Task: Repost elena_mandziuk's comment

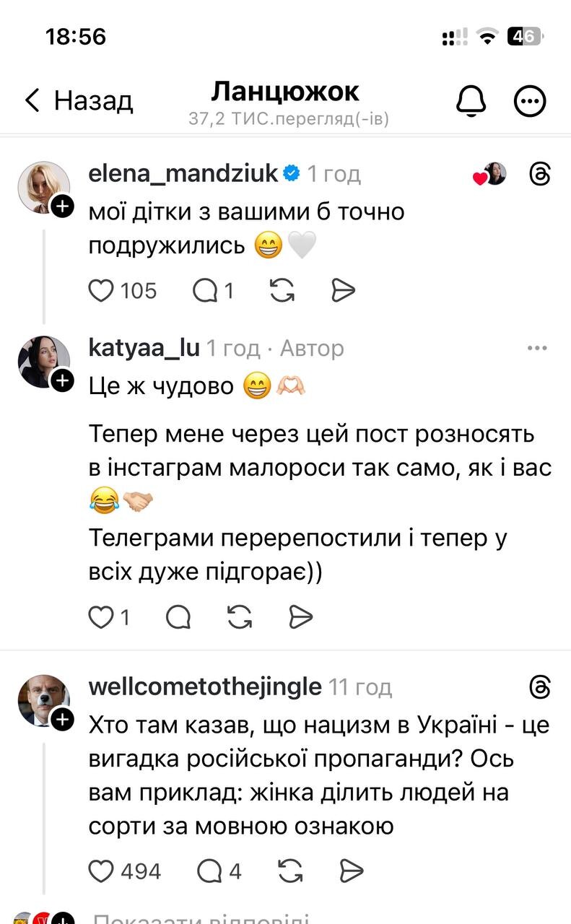Action: [282, 290]
